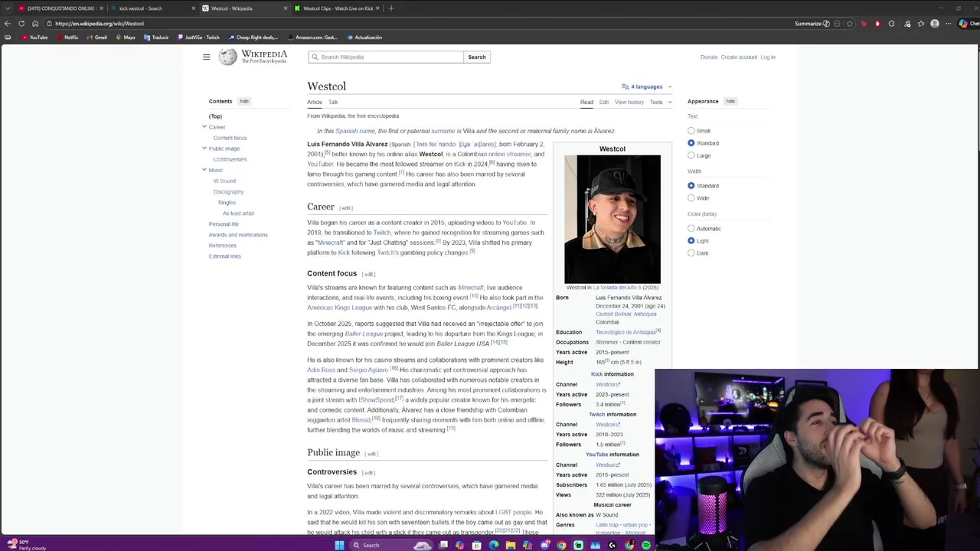Click the Search Wikipedia input field
980x551 pixels.
click(386, 57)
